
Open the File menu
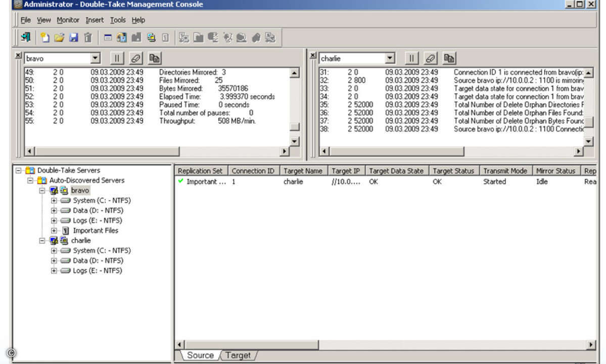tap(25, 20)
